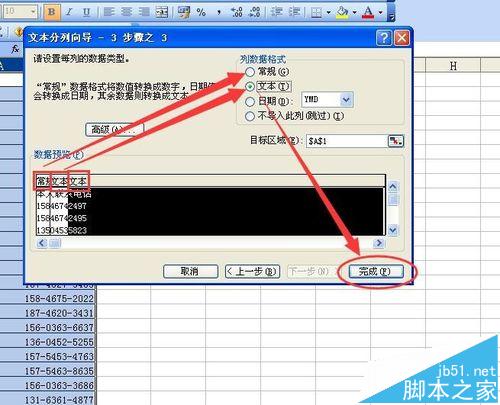Click Decrease Decimal icon
Viewport: 500px width, 405px height.
(x=255, y=12)
